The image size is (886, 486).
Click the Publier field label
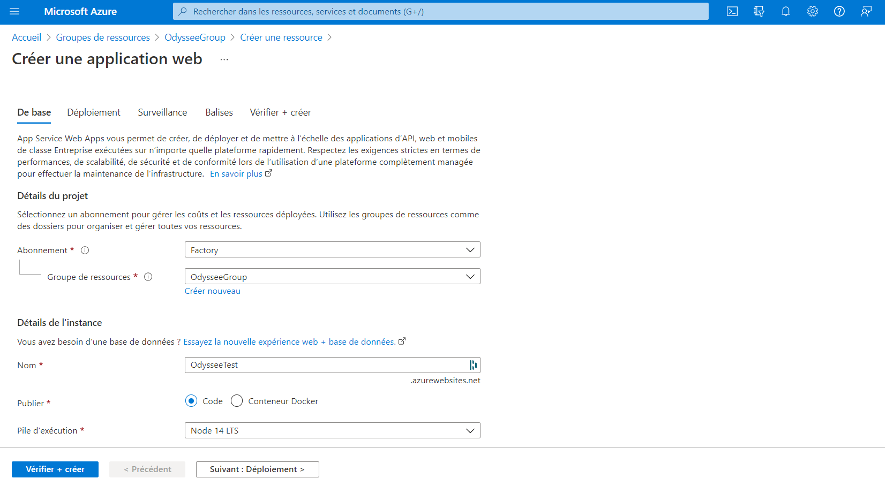(31, 403)
